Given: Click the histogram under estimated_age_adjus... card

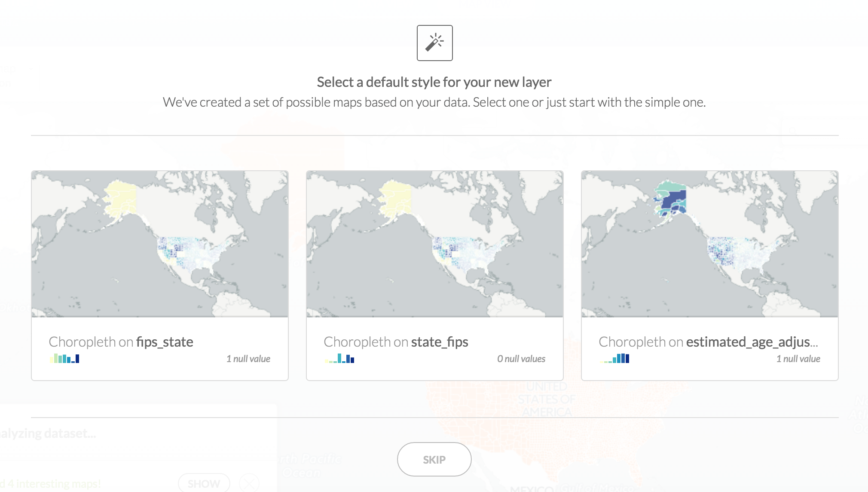Looking at the screenshot, I should coord(614,358).
